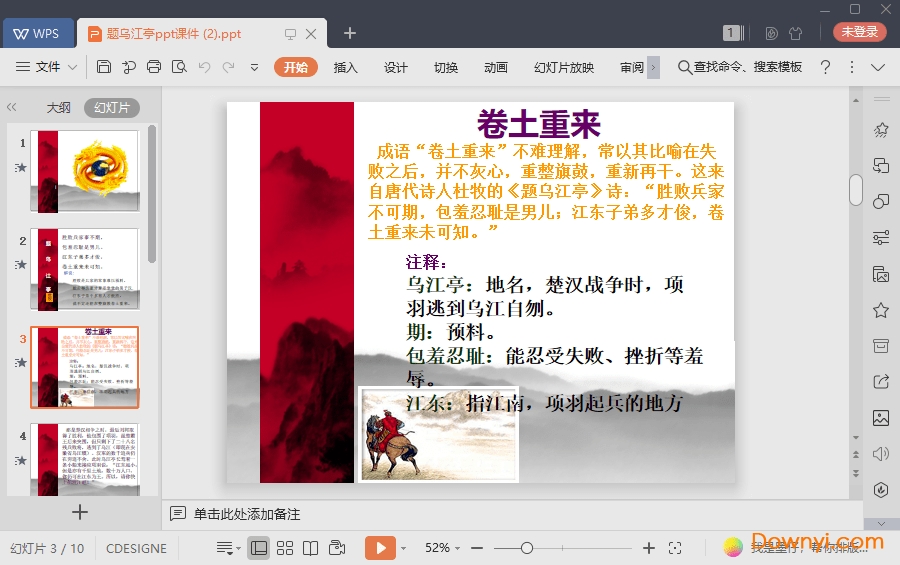Click the Print Preview icon
Screen dimensions: 900x565
pyautogui.click(x=179, y=67)
